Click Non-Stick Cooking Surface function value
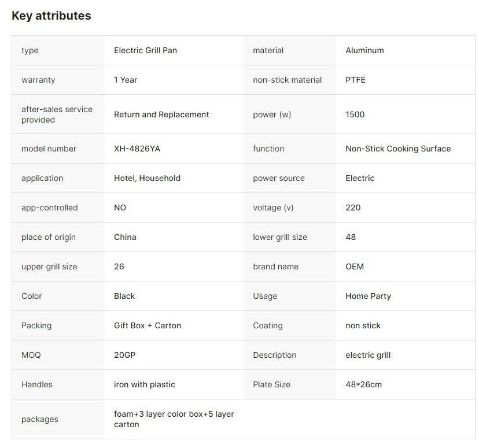 pos(398,149)
